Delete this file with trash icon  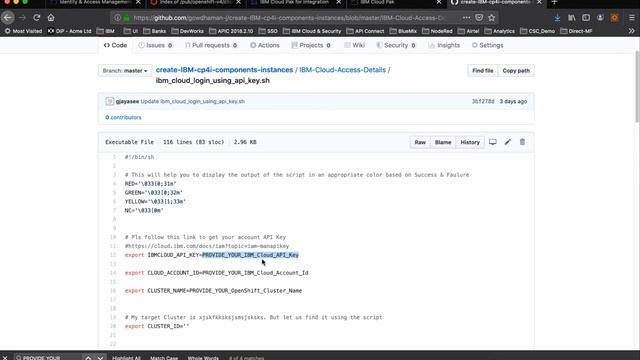tap(522, 142)
